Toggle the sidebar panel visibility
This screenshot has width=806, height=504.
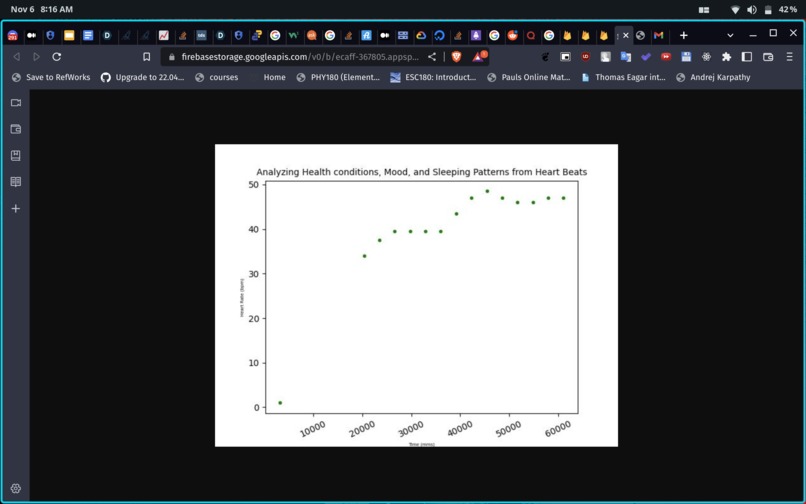pyautogui.click(x=747, y=57)
